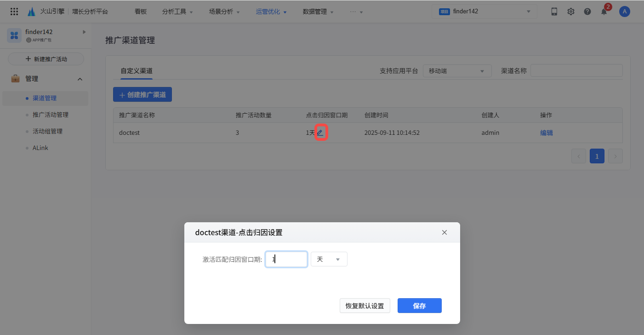This screenshot has height=335, width=644.
Task: Click the 火山引擎 logo
Action: point(46,12)
